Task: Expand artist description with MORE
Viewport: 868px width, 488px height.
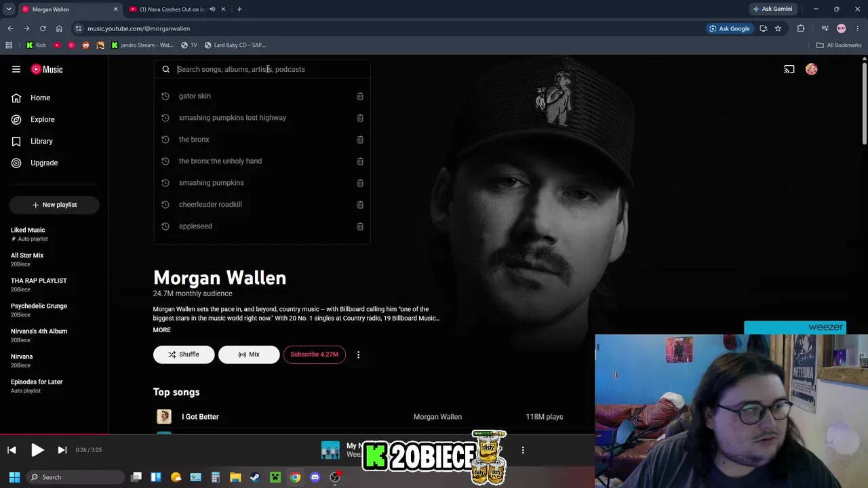Action: pos(161,330)
